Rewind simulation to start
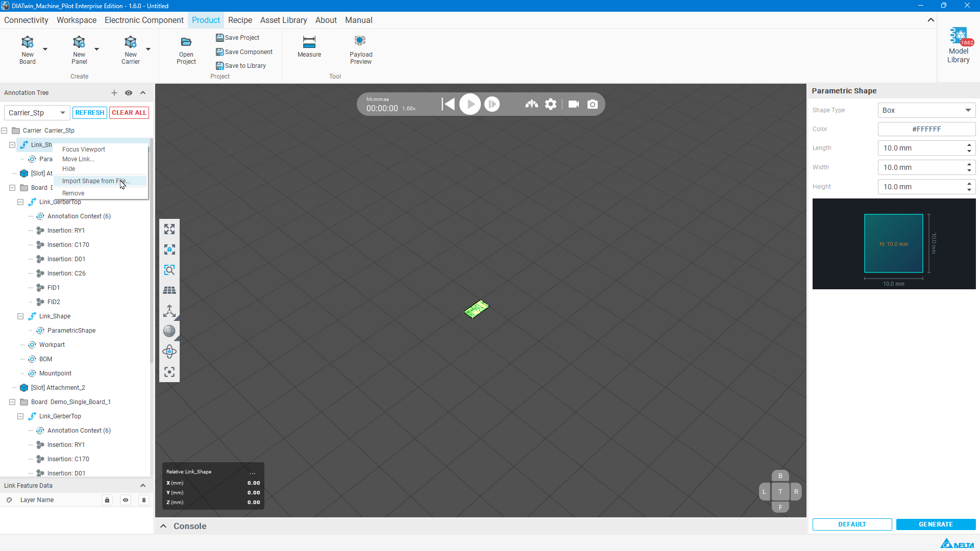The height and width of the screenshot is (551, 980). coord(448,104)
